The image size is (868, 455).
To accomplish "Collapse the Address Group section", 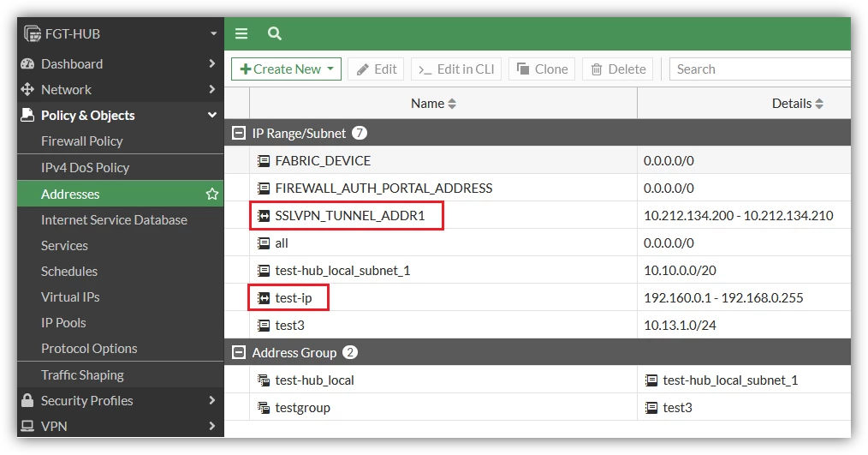I will click(239, 352).
